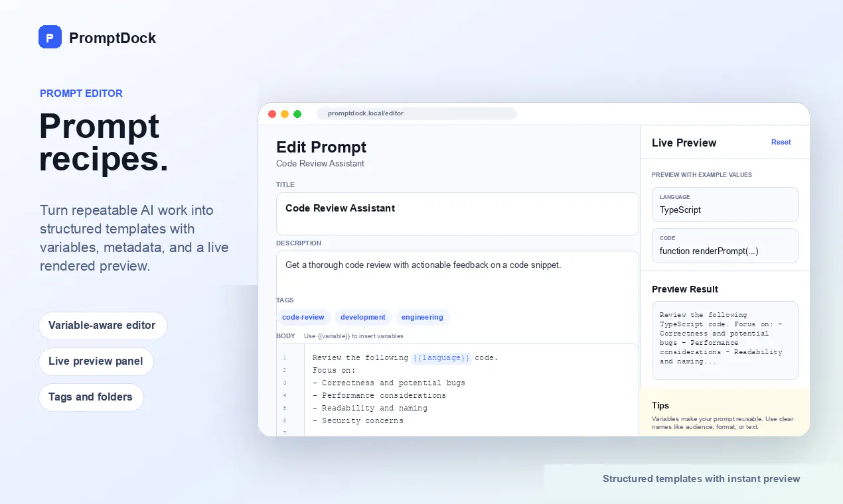Click the "Tips" heading

[x=660, y=405]
